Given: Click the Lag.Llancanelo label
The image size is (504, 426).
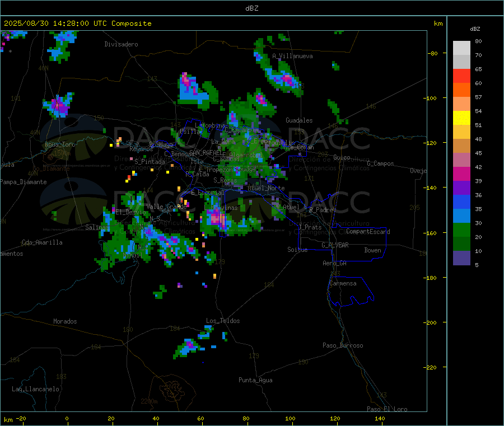Looking at the screenshot, I should pyautogui.click(x=36, y=389).
